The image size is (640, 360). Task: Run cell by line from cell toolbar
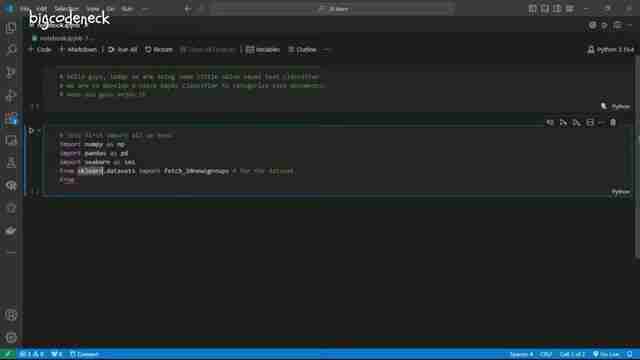tap(550, 122)
